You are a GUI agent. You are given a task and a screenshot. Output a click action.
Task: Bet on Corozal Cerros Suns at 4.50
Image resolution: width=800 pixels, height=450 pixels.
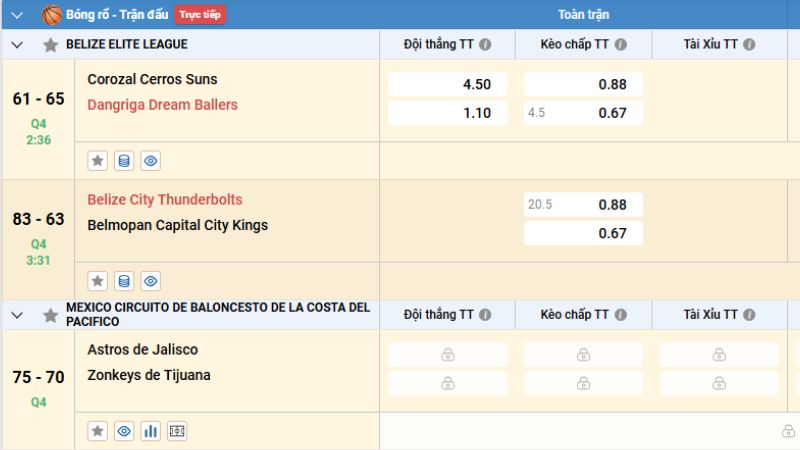447,85
